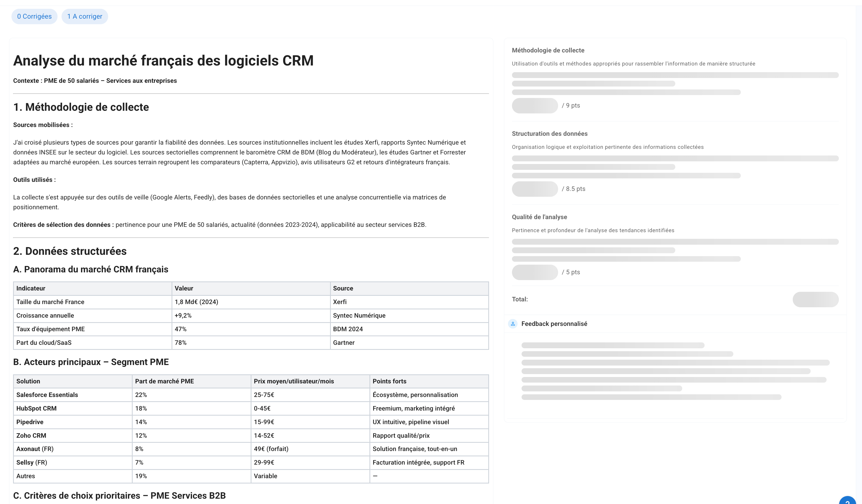
Task: Click the person icon beside Feedback personnalisé
Action: click(513, 324)
